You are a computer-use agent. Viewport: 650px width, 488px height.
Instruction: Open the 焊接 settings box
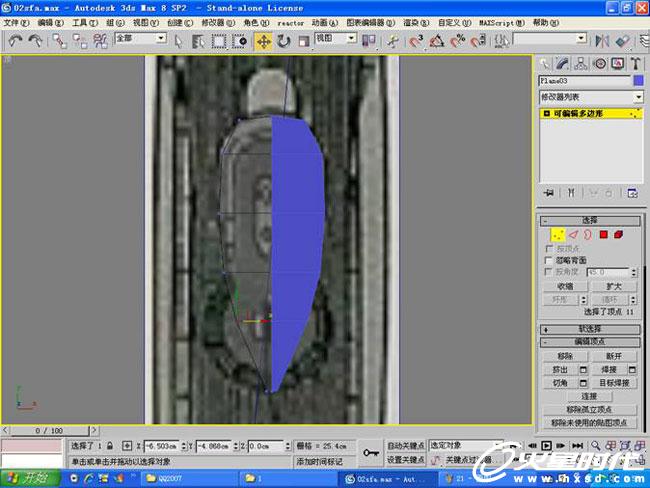632,369
